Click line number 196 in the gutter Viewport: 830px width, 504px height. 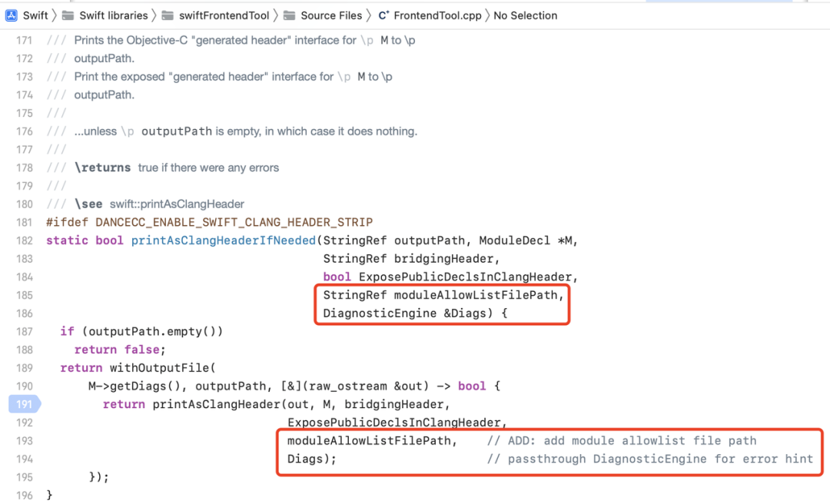click(25, 496)
